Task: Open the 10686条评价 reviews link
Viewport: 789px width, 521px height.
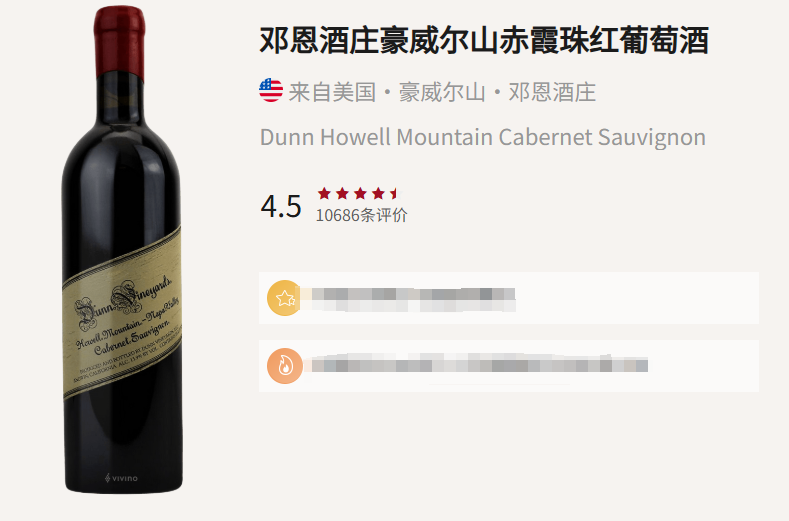Action: (x=361, y=215)
